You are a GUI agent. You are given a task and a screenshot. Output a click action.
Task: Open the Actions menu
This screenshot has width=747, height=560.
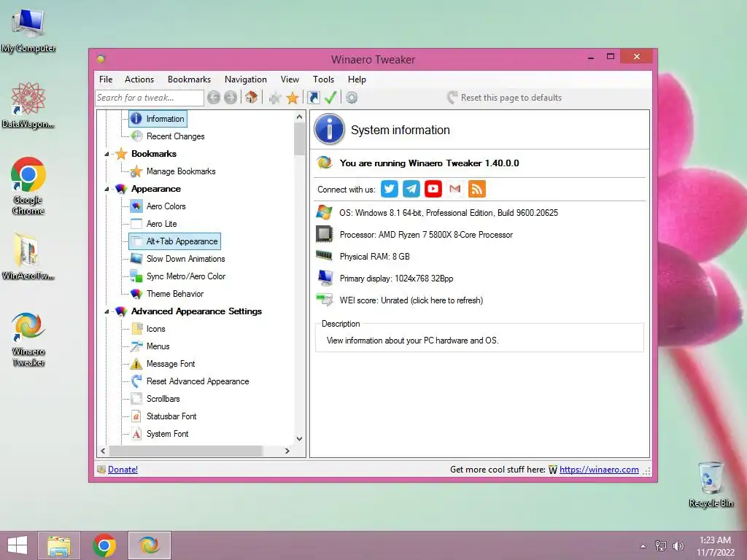tap(139, 79)
